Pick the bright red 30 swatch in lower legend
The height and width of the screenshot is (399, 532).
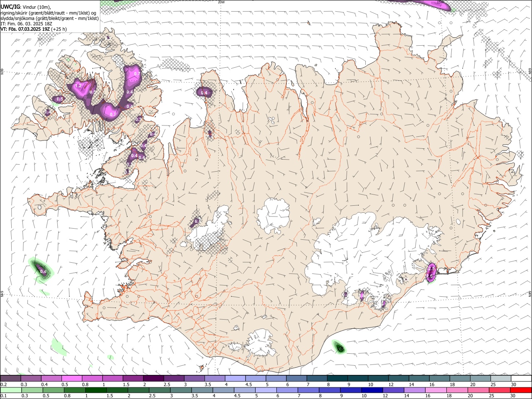(521, 390)
